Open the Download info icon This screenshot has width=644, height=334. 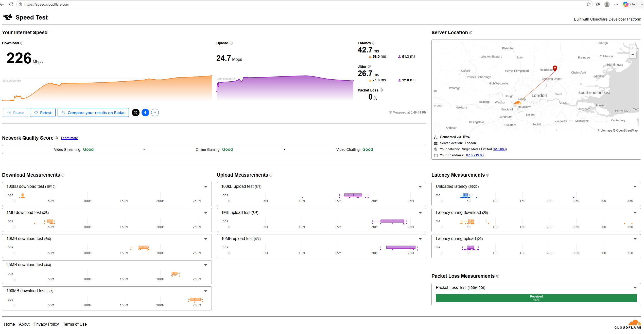[22, 43]
